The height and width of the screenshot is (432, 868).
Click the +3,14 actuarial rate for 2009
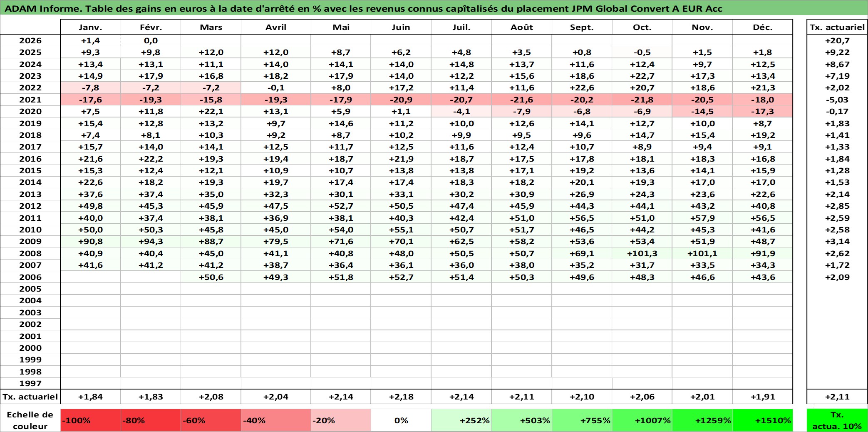click(837, 241)
